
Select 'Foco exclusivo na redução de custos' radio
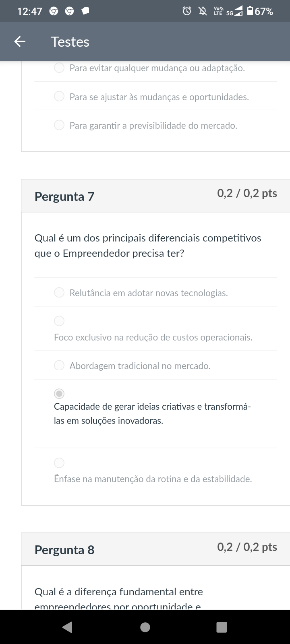[59, 321]
